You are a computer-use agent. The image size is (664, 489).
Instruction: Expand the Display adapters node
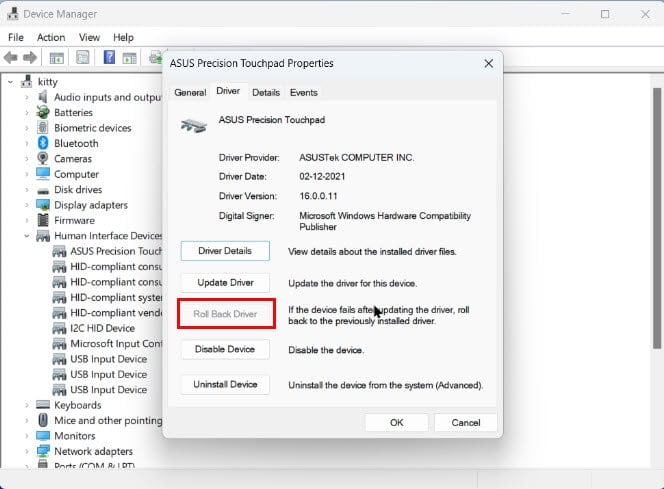click(27, 205)
